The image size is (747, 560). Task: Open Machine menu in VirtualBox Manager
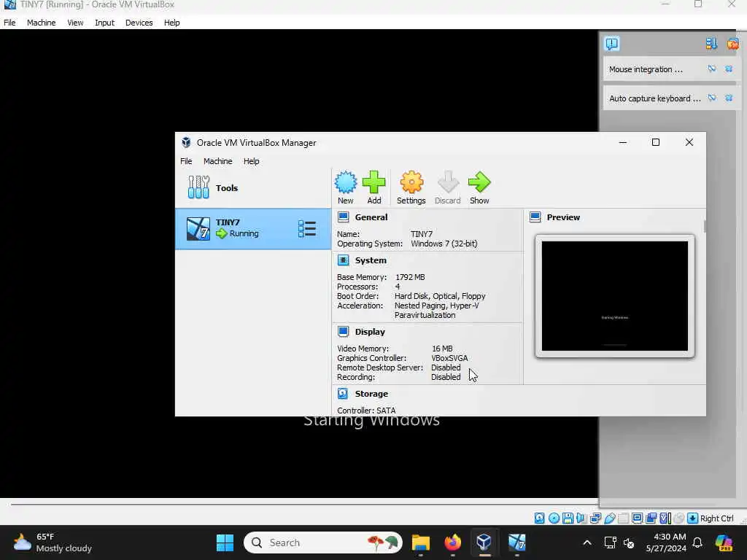pos(217,161)
